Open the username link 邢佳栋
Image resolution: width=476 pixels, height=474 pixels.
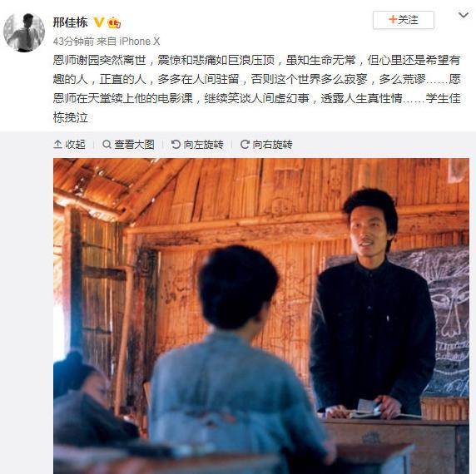[71, 22]
